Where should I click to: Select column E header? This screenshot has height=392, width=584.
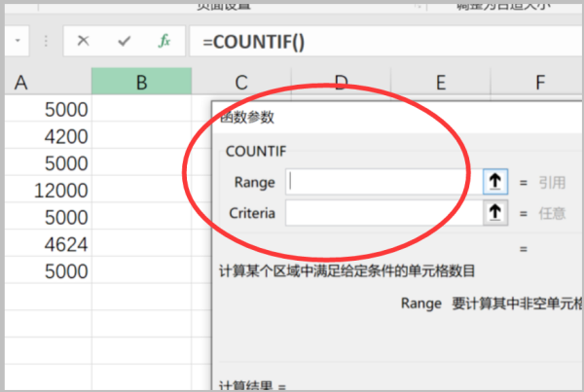pos(441,82)
